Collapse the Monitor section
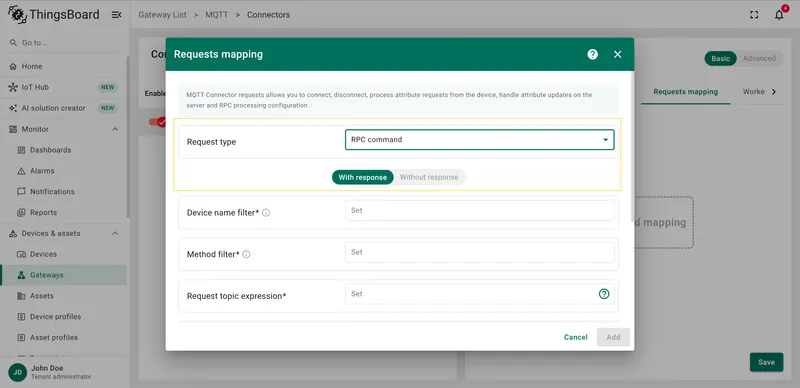The image size is (800, 388). 115,129
